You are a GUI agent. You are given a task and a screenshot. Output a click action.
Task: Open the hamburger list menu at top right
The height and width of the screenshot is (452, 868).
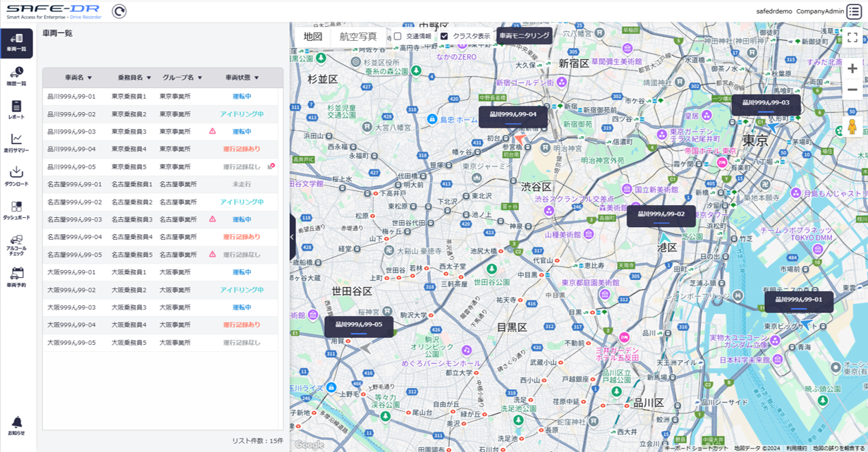[854, 11]
